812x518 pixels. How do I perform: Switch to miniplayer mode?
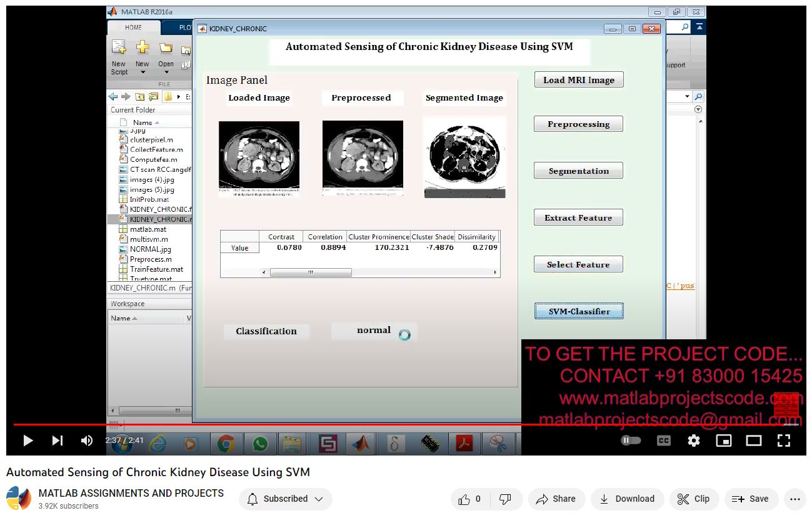pyautogui.click(x=724, y=441)
